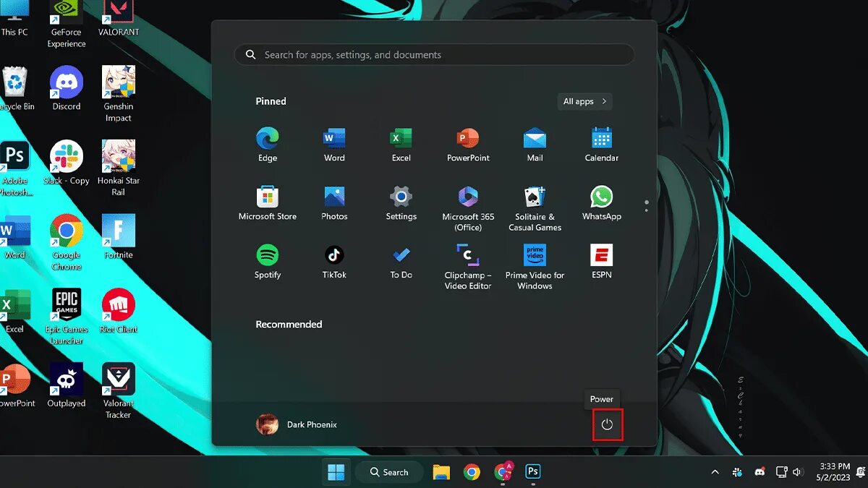Open the To Do app
868x488 pixels.
(x=401, y=262)
